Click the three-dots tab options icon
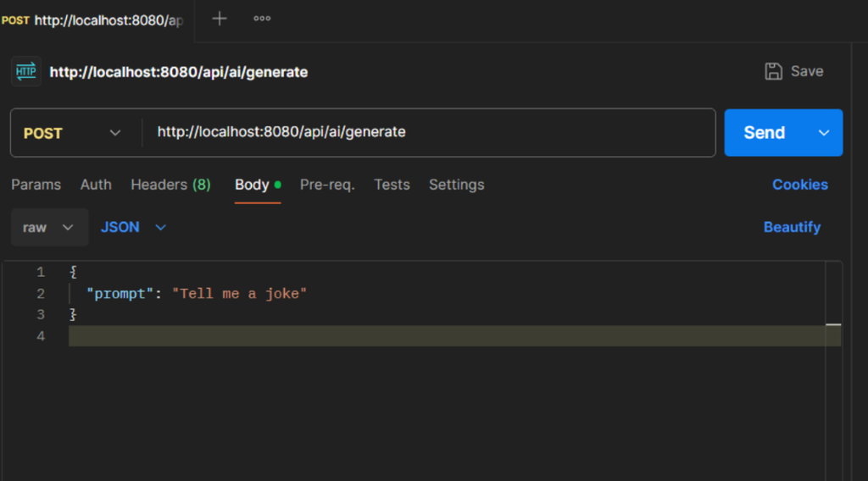Screen dimensions: 868x481 tap(262, 19)
